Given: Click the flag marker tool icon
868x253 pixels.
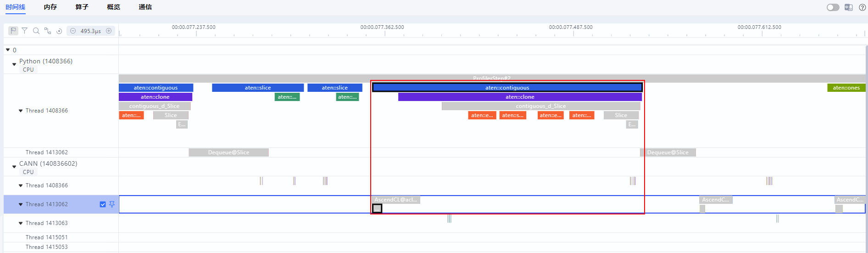Looking at the screenshot, I should (x=13, y=31).
